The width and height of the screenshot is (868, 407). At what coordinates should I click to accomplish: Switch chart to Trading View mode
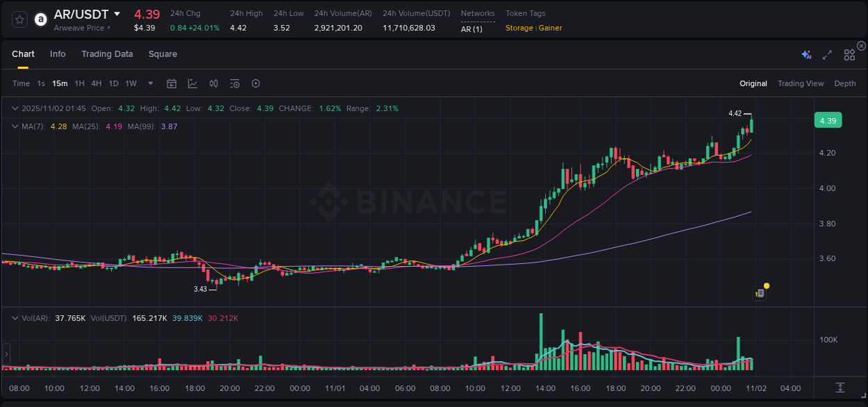[801, 83]
